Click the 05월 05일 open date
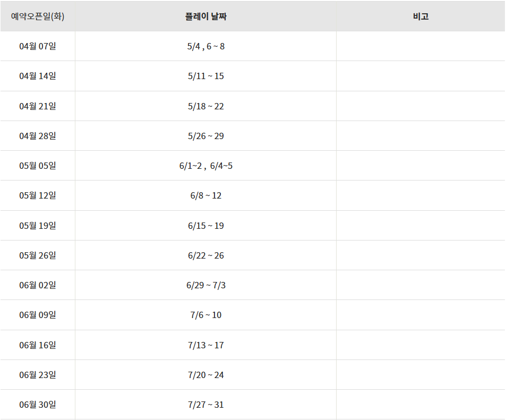 tap(38, 166)
